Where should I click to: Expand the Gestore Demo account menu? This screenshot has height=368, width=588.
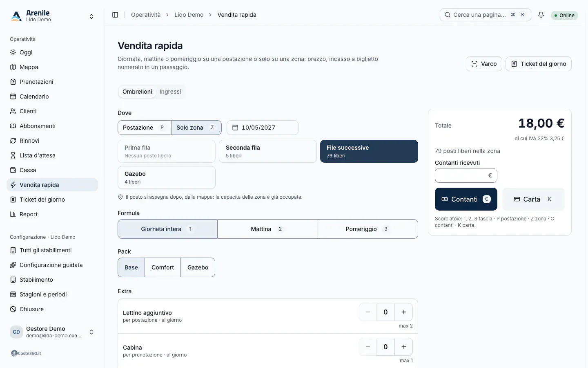coord(52,332)
